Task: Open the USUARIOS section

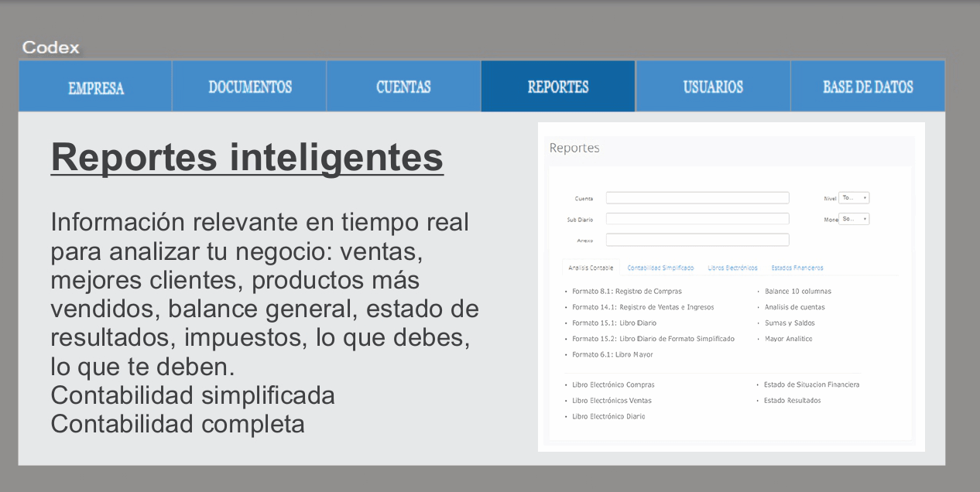Action: point(713,87)
